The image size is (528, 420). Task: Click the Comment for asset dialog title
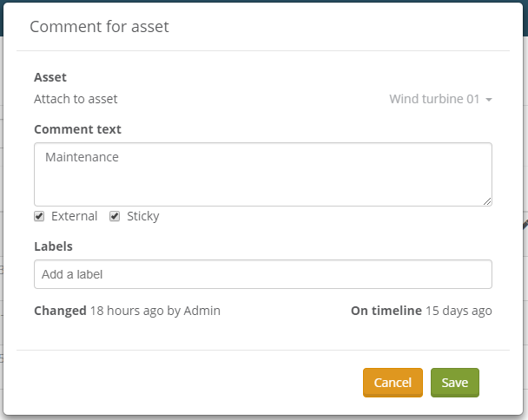[x=99, y=27]
